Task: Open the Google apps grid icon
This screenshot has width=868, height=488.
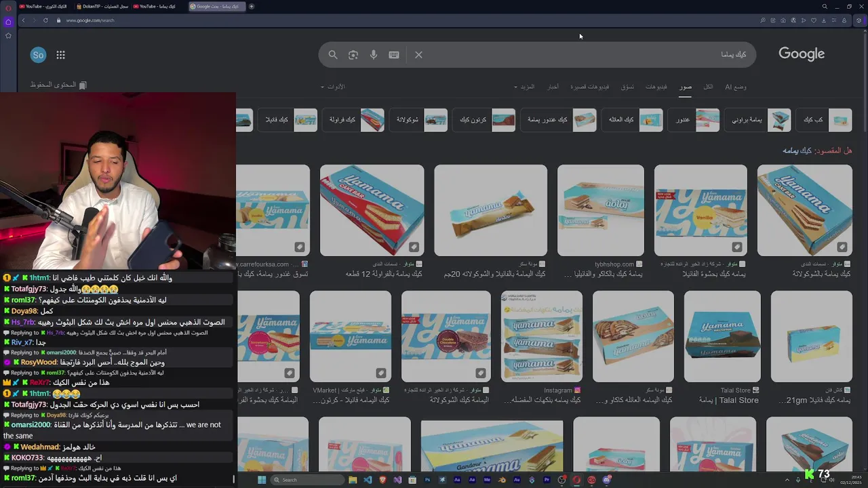Action: click(x=60, y=55)
